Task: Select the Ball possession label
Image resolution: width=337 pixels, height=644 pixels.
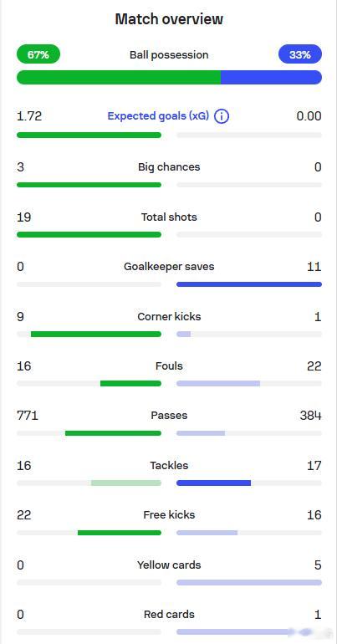Action: point(169,54)
